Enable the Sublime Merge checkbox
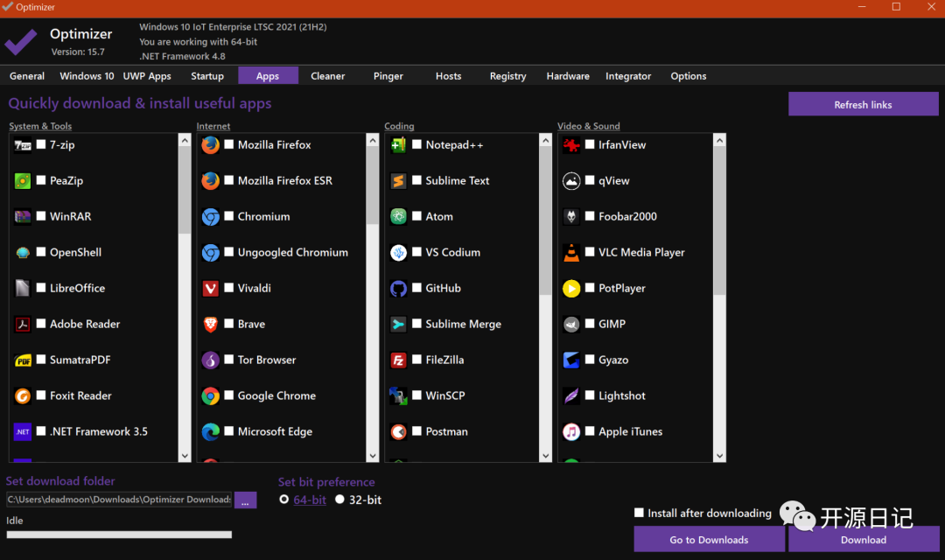 (x=416, y=323)
